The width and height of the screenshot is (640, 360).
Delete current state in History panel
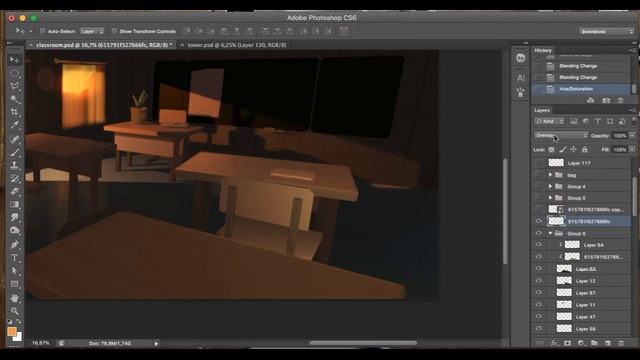620,100
